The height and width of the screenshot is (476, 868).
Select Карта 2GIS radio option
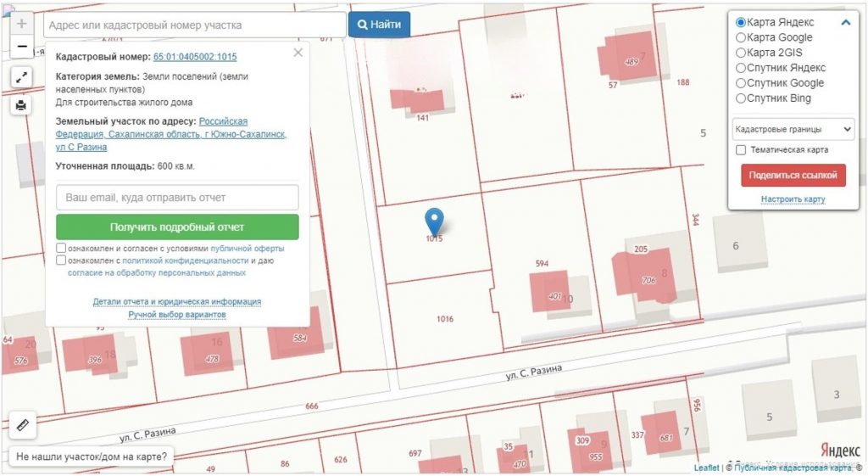(x=741, y=53)
